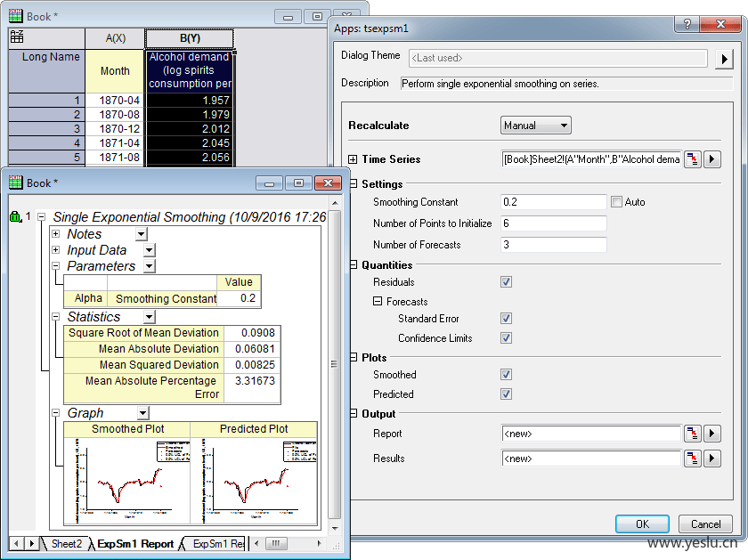The width and height of the screenshot is (748, 560).
Task: Open the Recalculate Manual dropdown
Action: tap(536, 126)
